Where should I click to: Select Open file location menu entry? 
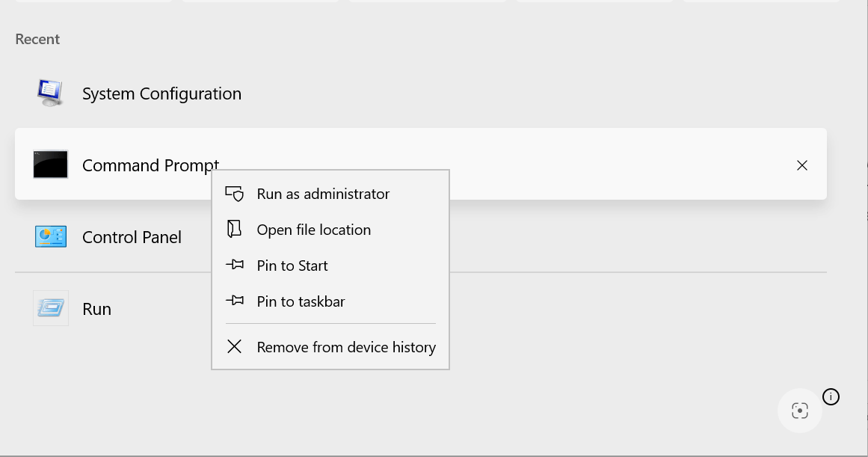tap(314, 230)
